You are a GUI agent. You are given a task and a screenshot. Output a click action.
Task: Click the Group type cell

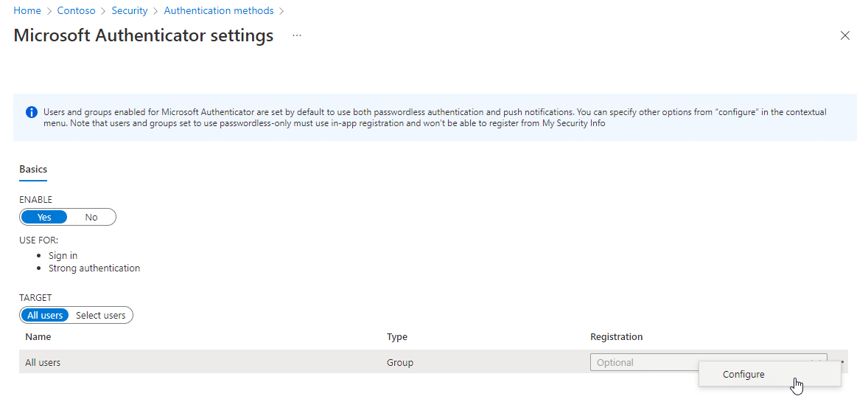pyautogui.click(x=400, y=363)
